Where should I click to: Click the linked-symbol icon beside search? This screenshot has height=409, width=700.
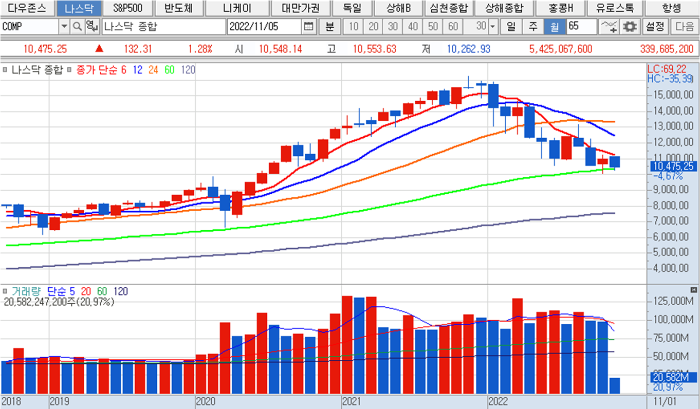pyautogui.click(x=92, y=26)
